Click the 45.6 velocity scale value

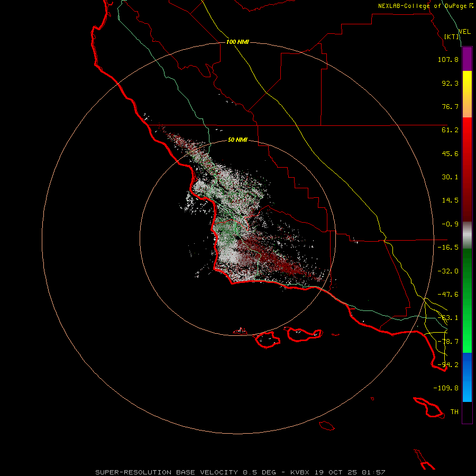450,153
